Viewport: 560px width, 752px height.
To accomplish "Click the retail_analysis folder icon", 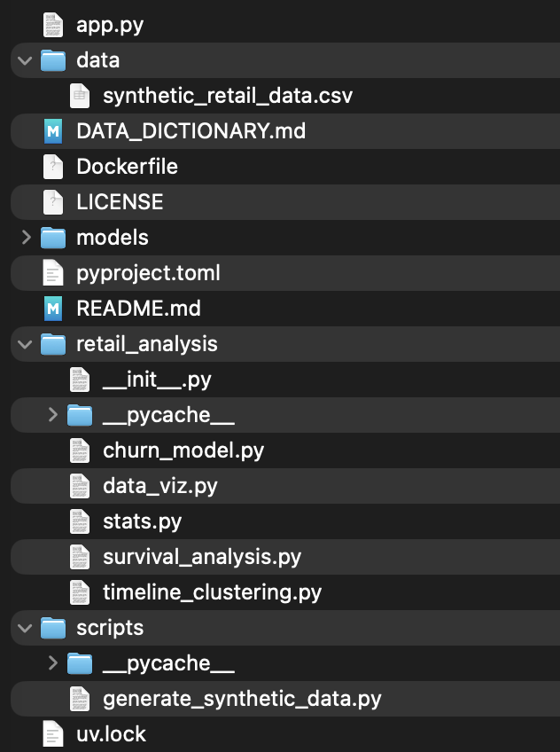I will click(x=54, y=344).
